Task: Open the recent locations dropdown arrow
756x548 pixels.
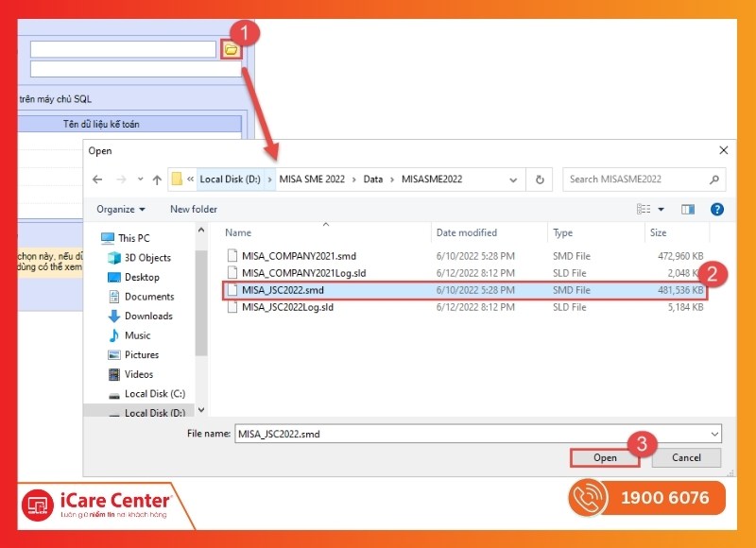Action: [140, 180]
